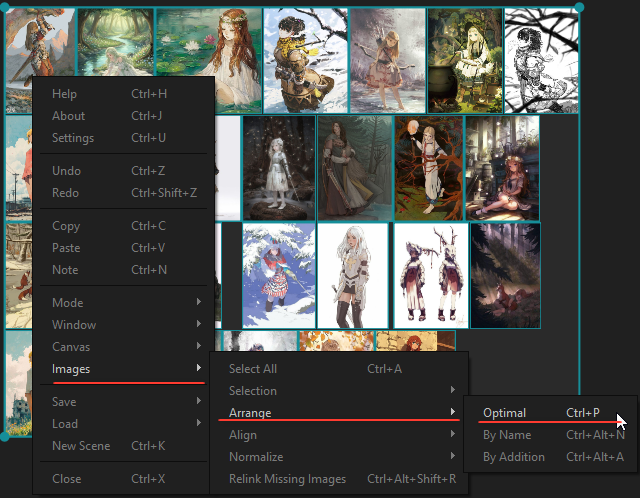This screenshot has width=640, height=498.
Task: Select the archer girl in misty water thumbnail
Action: coord(387,60)
